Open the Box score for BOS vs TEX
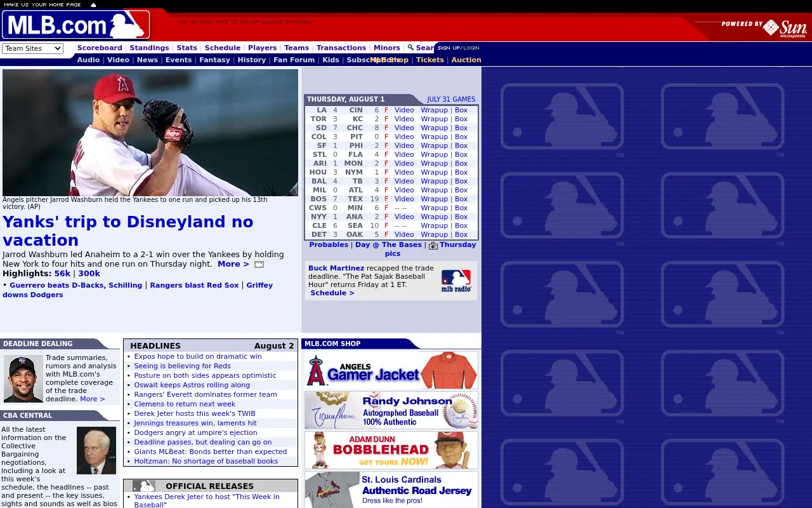This screenshot has height=508, width=812. click(461, 199)
